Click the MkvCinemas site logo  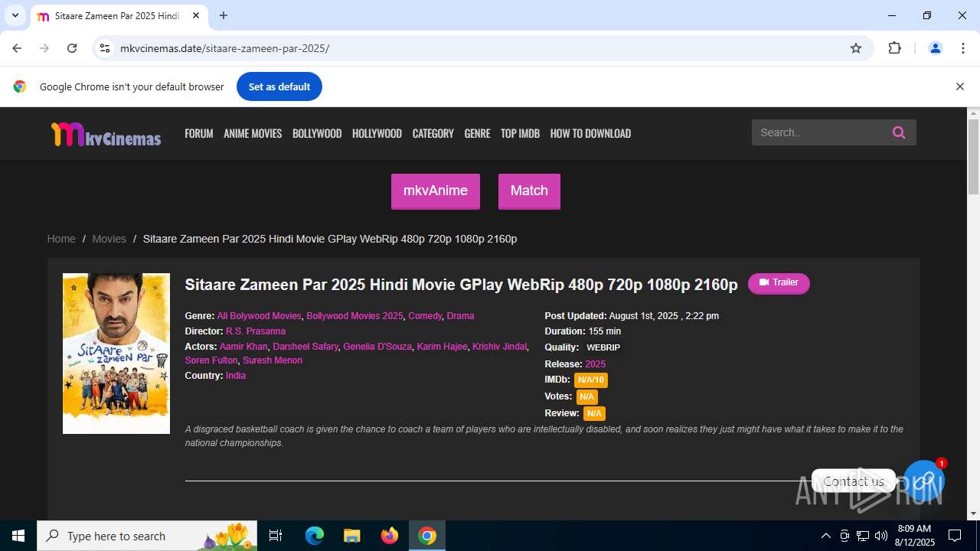point(106,134)
